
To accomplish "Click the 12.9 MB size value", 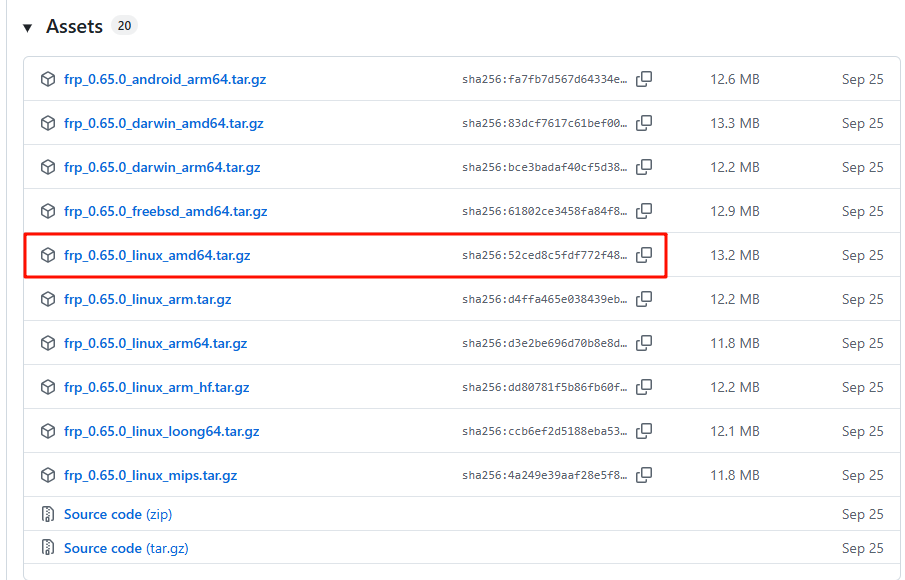I will [735, 211].
